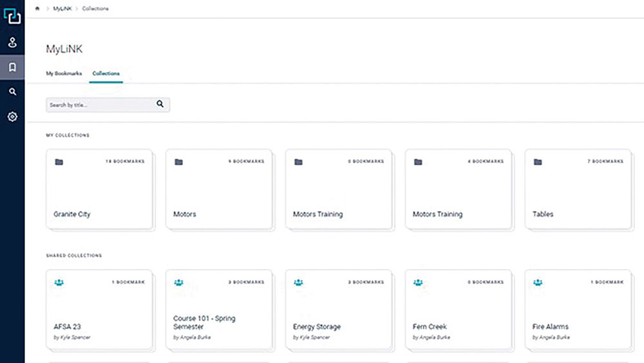This screenshot has width=644, height=363.
Task: Open the Granite City collection
Action: coord(99,189)
